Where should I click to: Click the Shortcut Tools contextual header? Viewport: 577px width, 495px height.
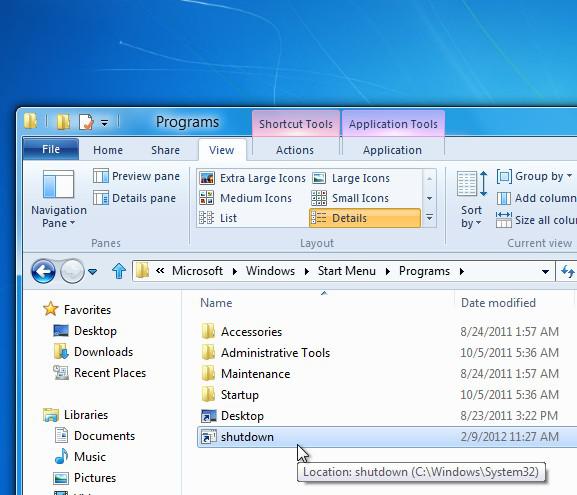296,124
